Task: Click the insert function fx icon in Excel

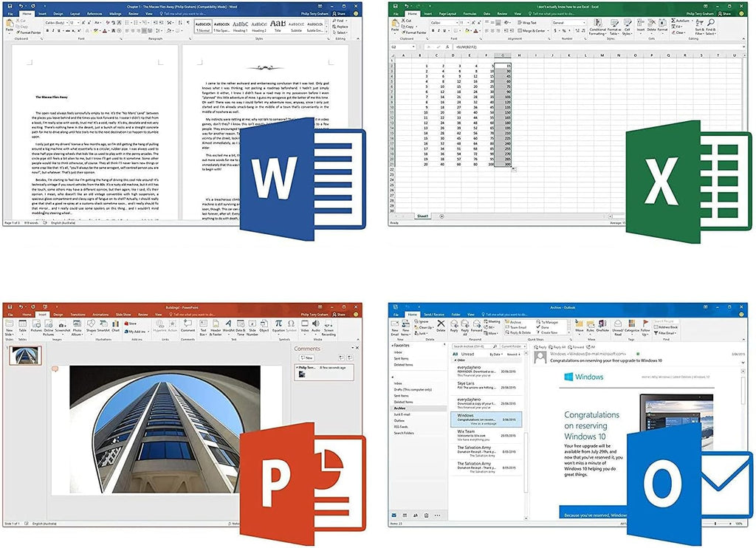Action: (x=448, y=47)
